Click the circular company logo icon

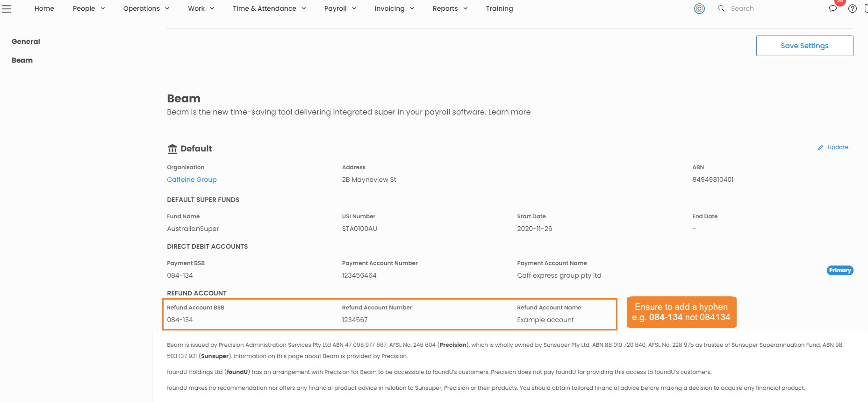(x=699, y=8)
